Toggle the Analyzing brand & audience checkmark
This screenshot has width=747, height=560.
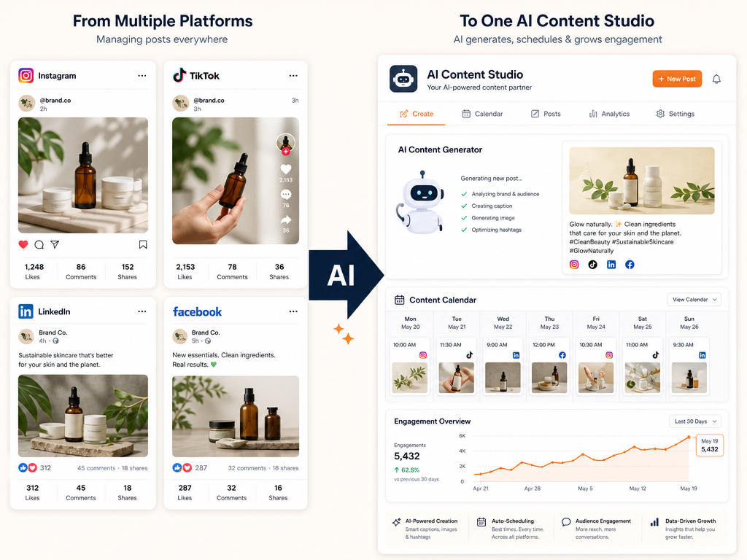(464, 194)
